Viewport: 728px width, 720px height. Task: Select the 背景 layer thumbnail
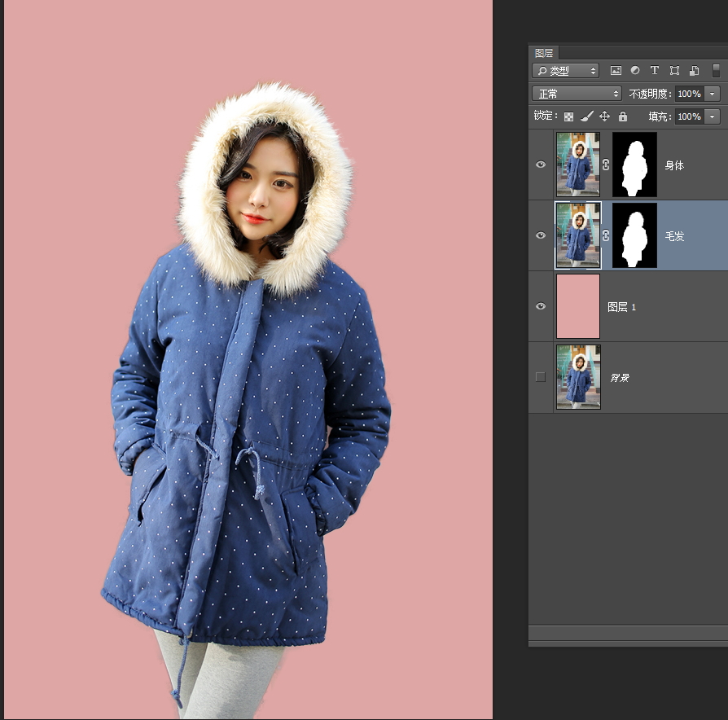pos(578,377)
